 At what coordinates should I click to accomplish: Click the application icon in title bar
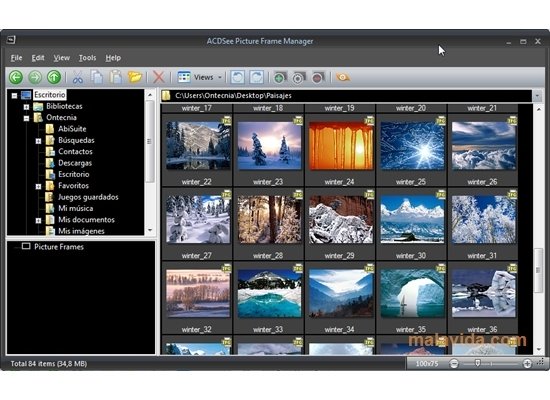pyautogui.click(x=11, y=40)
